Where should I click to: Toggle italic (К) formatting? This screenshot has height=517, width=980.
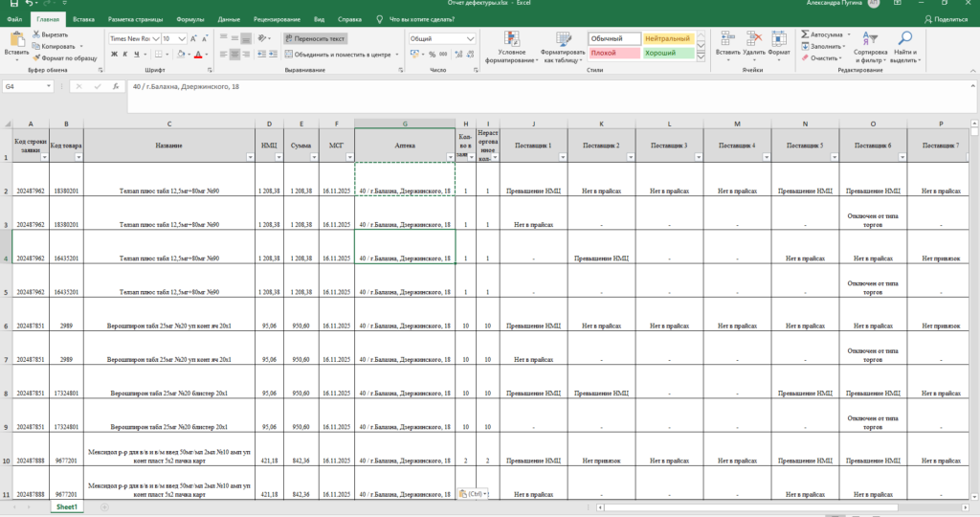click(124, 55)
